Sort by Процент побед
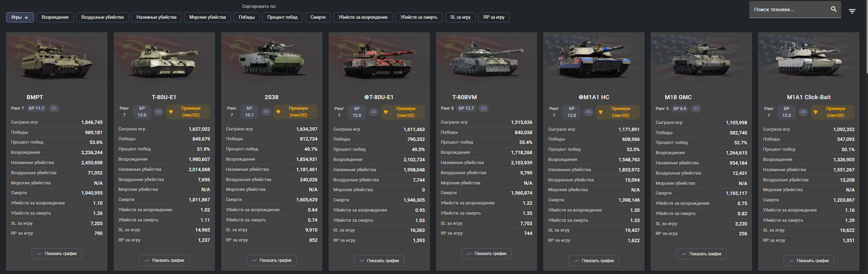This screenshot has height=274, width=868. 282,17
